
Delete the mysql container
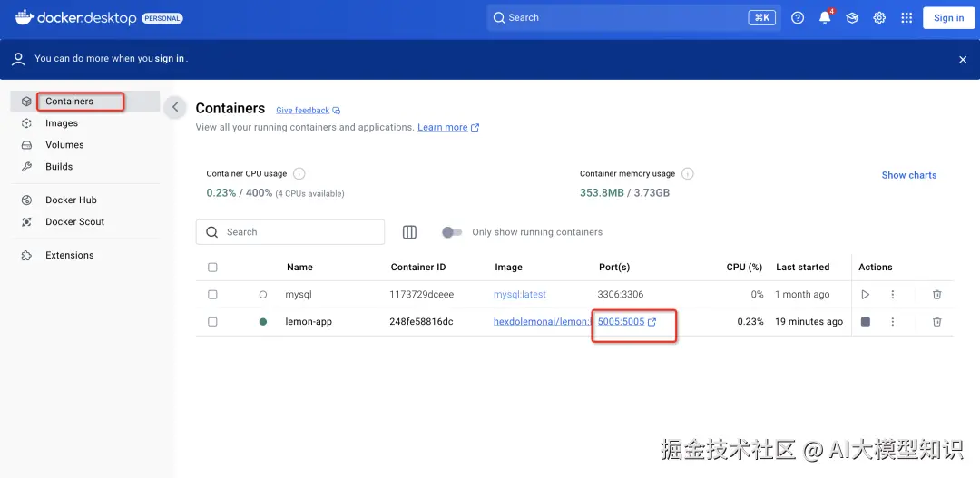[x=936, y=294]
